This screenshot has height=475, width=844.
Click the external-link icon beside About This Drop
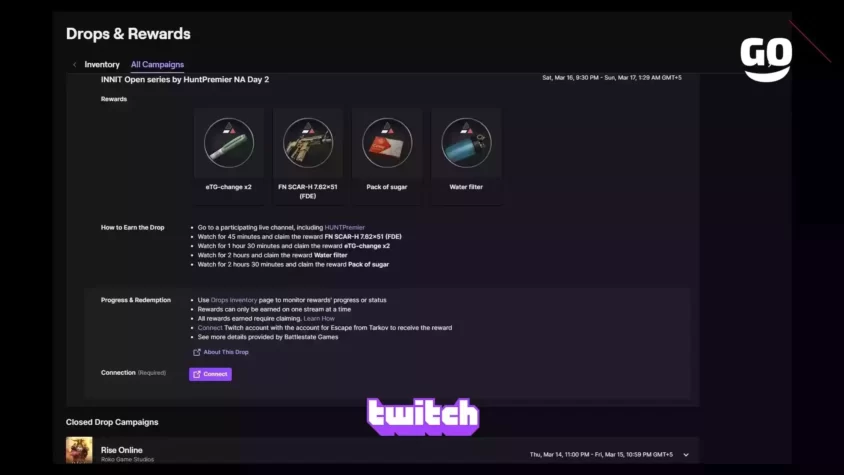[196, 352]
